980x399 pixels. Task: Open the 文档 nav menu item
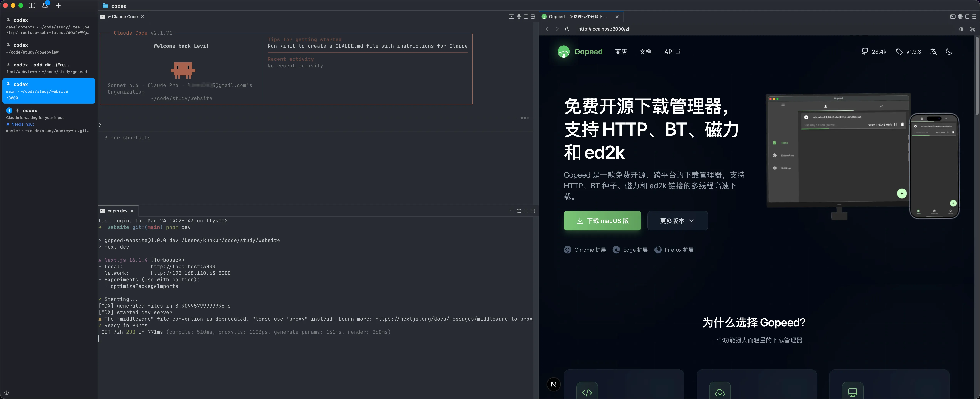(x=645, y=52)
